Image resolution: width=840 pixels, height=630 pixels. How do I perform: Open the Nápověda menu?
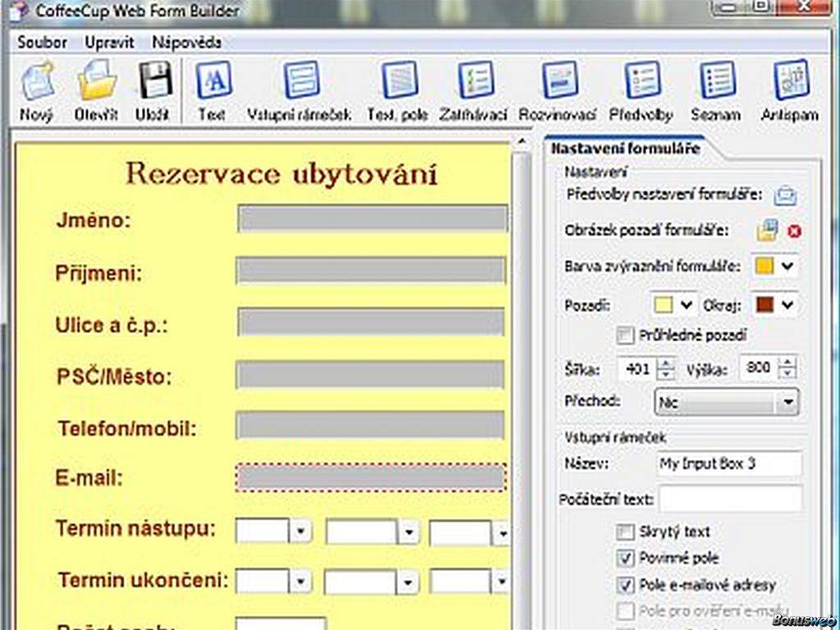186,43
